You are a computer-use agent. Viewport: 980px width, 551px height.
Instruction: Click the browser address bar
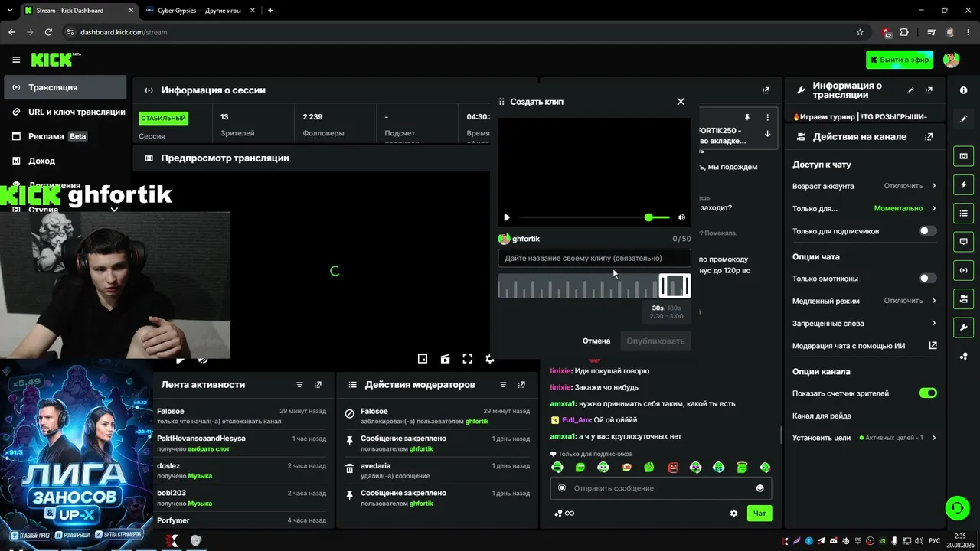click(x=459, y=32)
